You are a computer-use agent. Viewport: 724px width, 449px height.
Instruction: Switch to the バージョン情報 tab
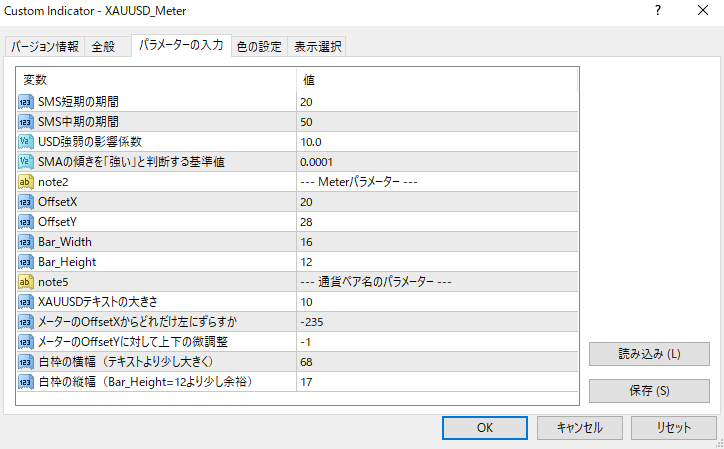coord(45,47)
